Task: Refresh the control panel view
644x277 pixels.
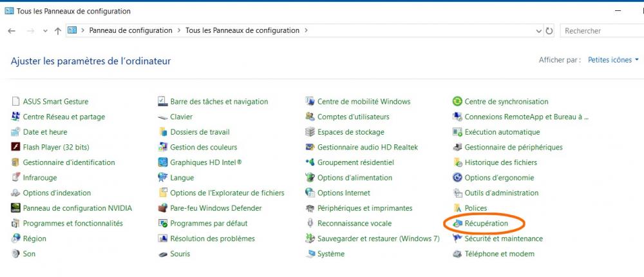Action: point(549,31)
